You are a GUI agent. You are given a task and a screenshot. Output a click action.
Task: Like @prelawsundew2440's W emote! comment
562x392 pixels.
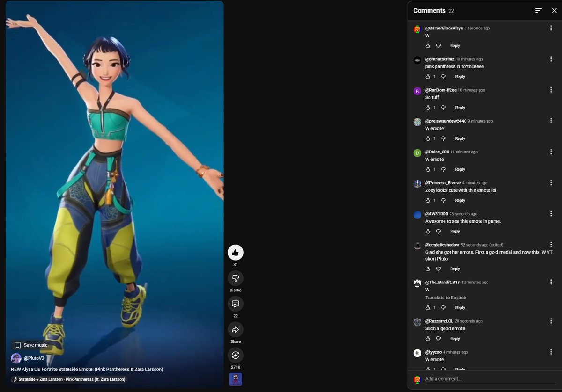[428, 138]
